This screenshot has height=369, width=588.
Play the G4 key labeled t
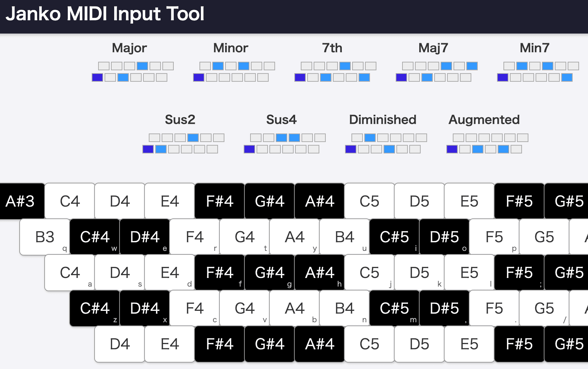pos(244,237)
